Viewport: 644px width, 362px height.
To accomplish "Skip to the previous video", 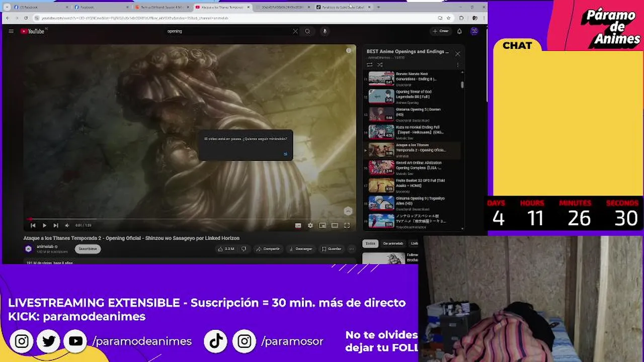I will pos(33,226).
